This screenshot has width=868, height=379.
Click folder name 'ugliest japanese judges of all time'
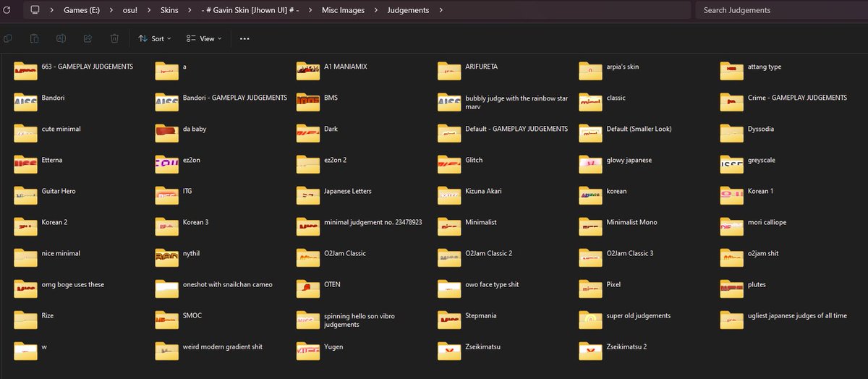click(x=798, y=316)
